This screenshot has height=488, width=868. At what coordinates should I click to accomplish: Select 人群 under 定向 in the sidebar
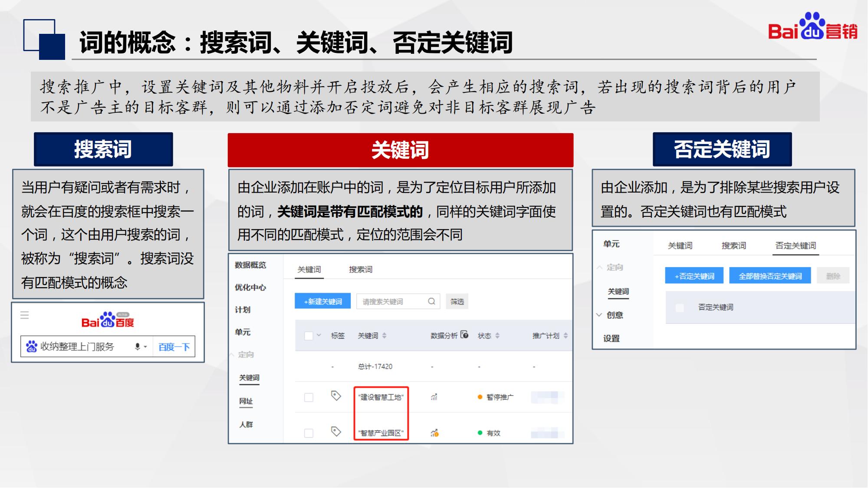click(246, 424)
